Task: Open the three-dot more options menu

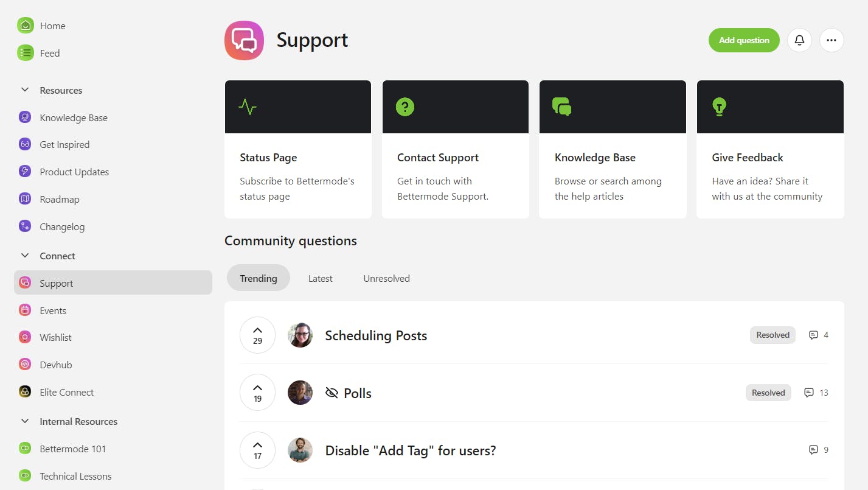Action: pos(832,40)
